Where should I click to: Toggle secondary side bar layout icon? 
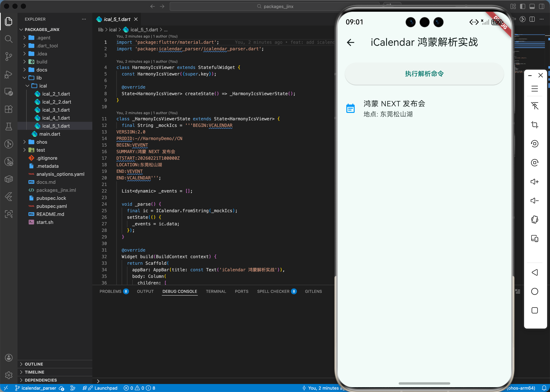(542, 7)
